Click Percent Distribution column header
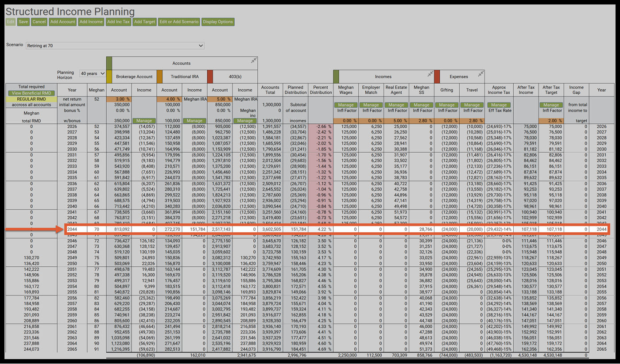The image size is (620, 364). pos(321,90)
